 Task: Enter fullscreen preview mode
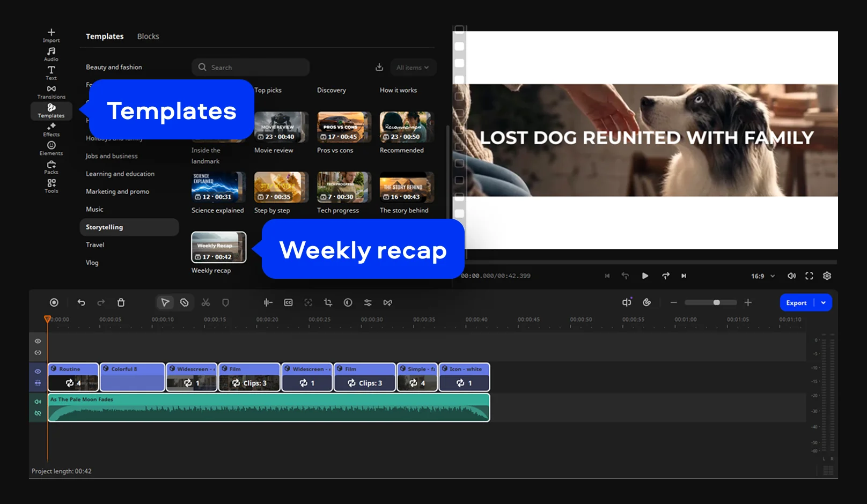[x=809, y=276]
